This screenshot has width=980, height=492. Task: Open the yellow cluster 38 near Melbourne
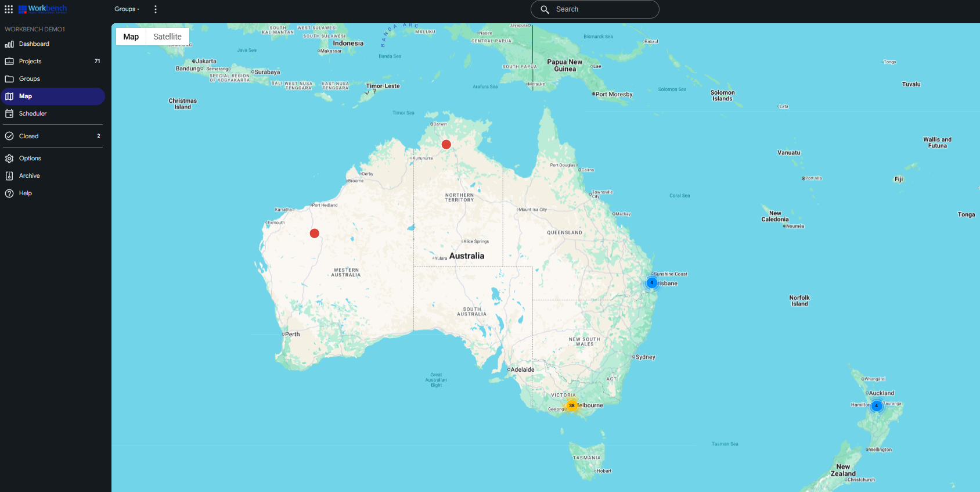tap(572, 405)
